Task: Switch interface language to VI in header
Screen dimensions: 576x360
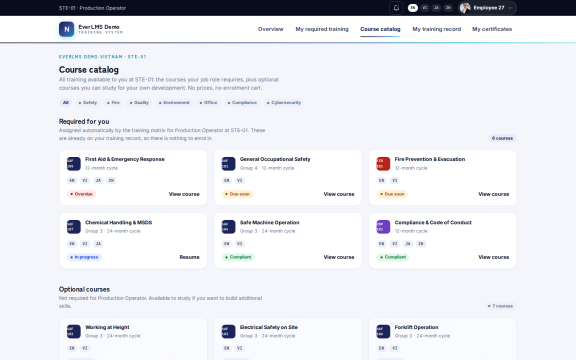Action: pos(425,8)
